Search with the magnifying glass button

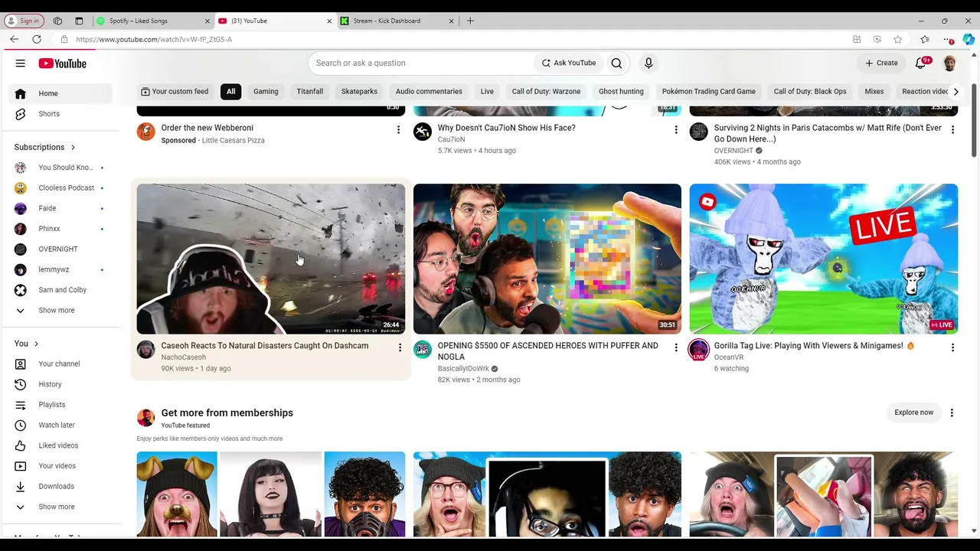click(616, 64)
